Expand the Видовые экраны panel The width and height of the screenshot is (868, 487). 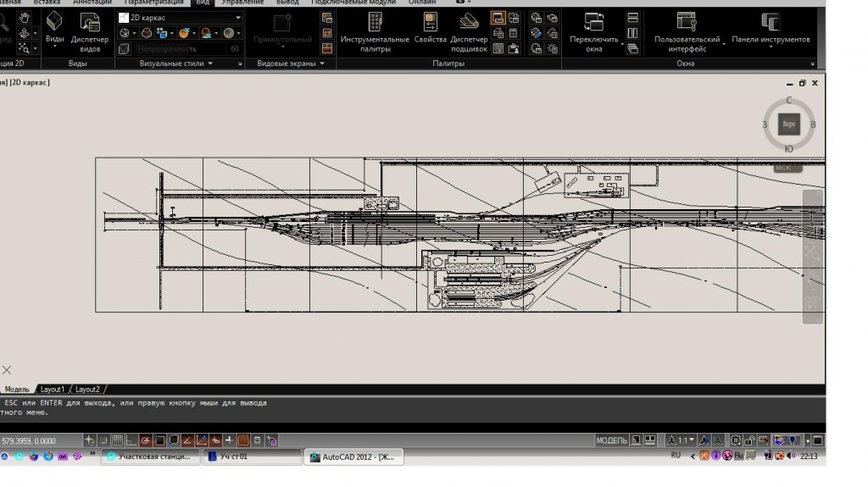(x=291, y=64)
